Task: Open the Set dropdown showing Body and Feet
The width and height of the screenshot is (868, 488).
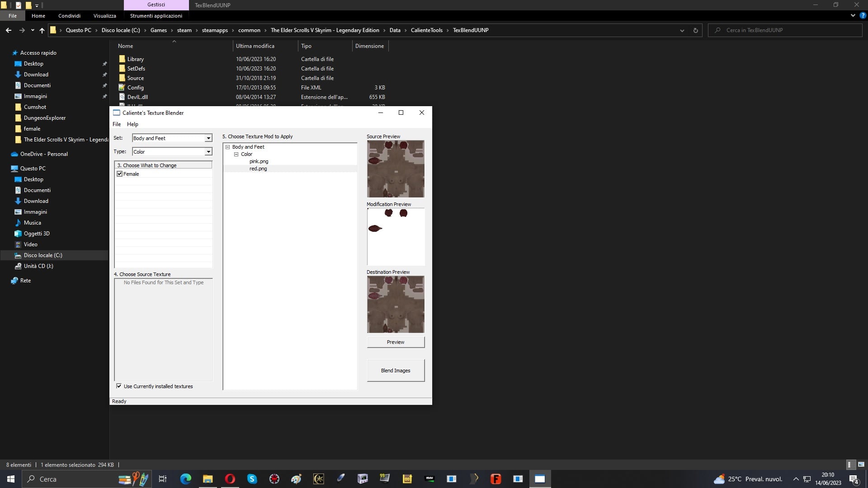Action: [x=172, y=138]
